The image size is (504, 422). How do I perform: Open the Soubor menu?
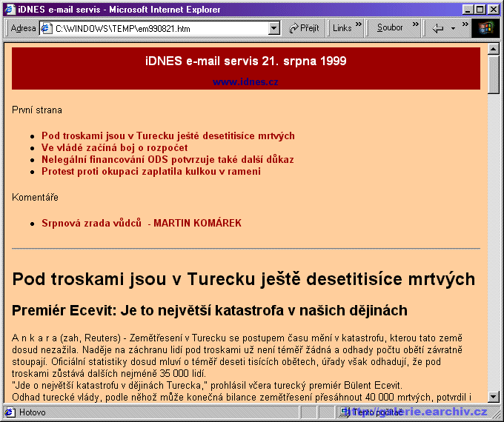click(x=390, y=28)
